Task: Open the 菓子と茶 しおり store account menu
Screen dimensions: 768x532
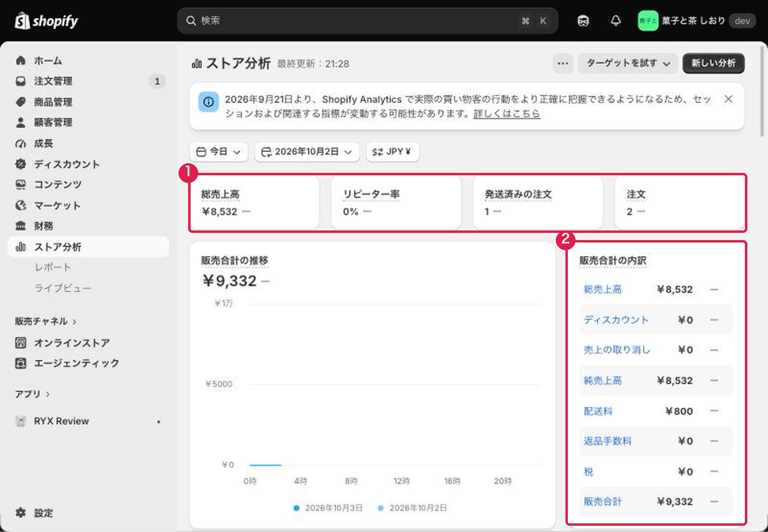Action: pos(696,21)
